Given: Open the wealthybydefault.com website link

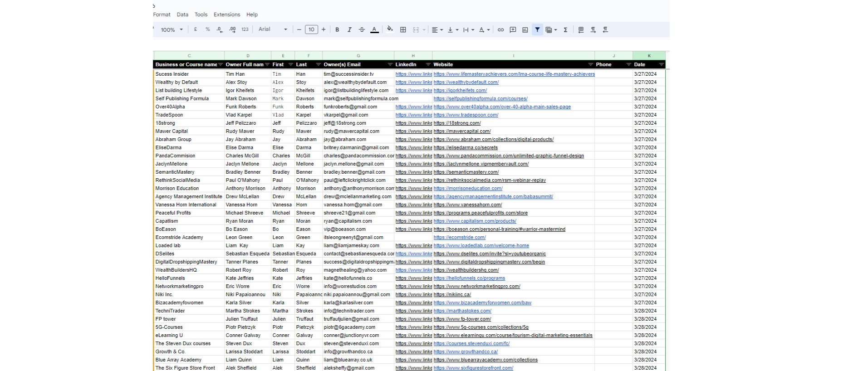Looking at the screenshot, I should [466, 83].
